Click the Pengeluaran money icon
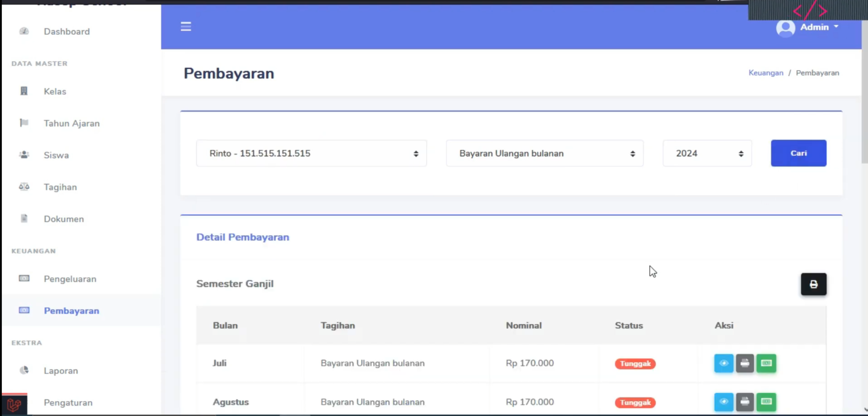The height and width of the screenshot is (416, 868). pyautogui.click(x=24, y=278)
